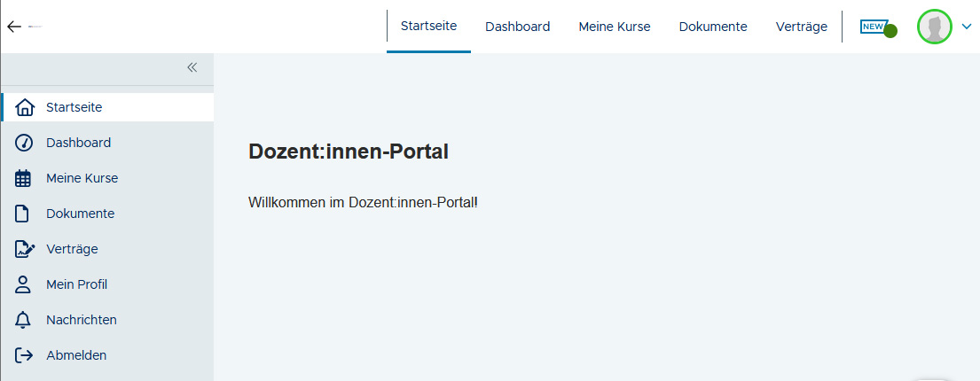Select Meine Kurse in top navigation
Viewport: 980px width, 381px height.
[615, 27]
